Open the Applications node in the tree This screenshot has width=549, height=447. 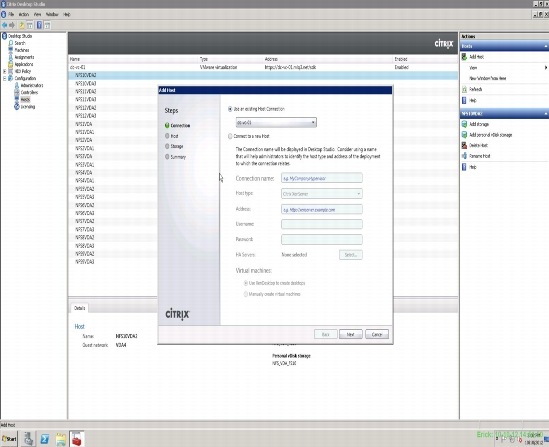(24, 64)
